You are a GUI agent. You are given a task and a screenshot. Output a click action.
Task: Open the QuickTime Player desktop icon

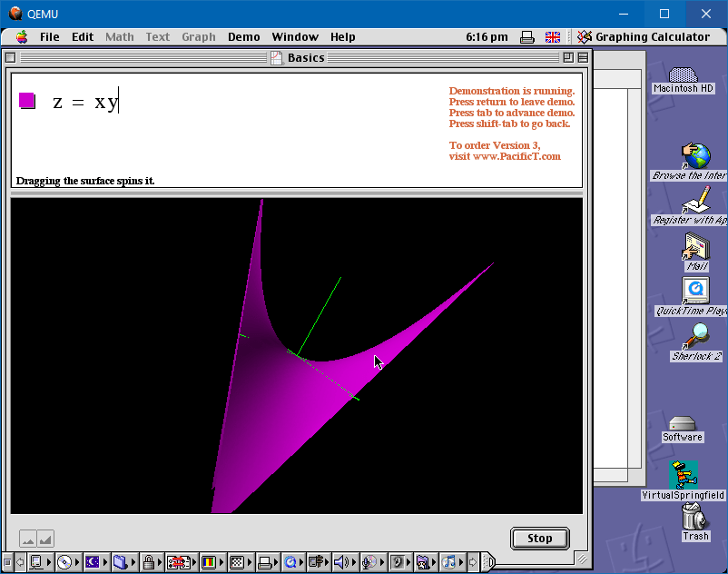pyautogui.click(x=695, y=291)
